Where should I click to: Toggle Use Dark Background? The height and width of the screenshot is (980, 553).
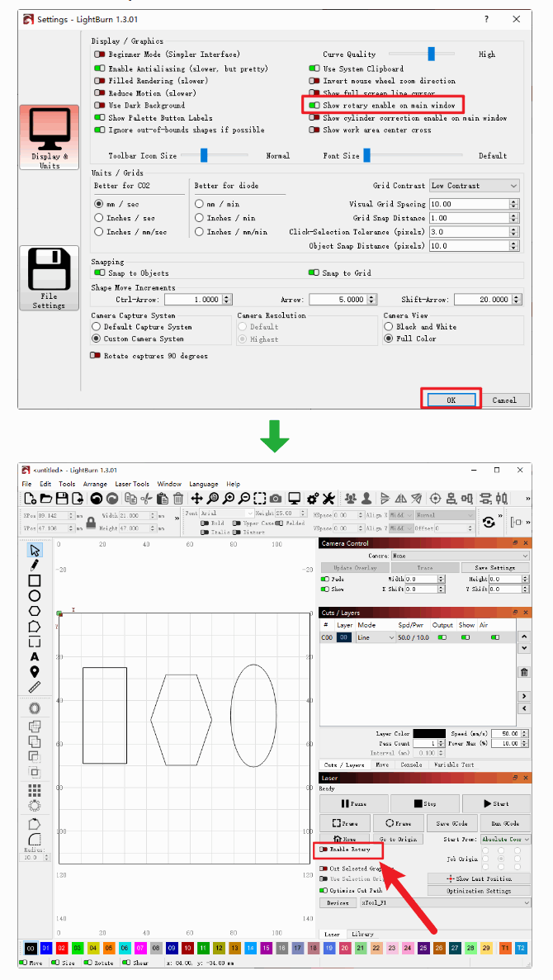pos(100,106)
